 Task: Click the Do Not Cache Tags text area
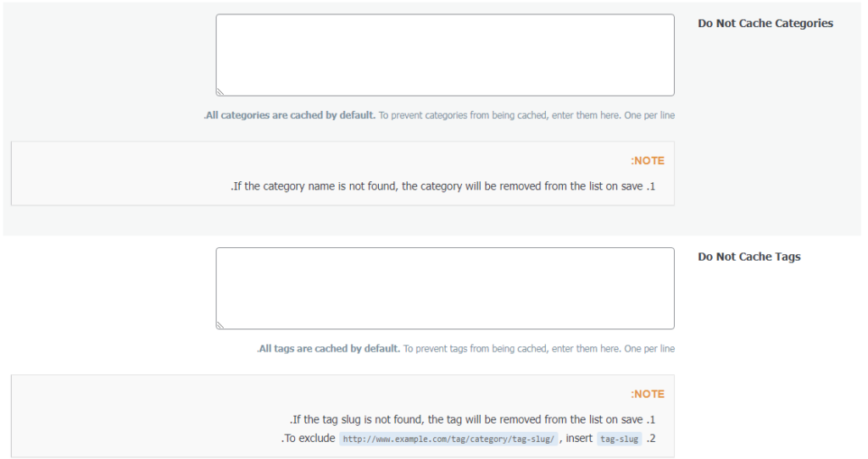(x=445, y=288)
